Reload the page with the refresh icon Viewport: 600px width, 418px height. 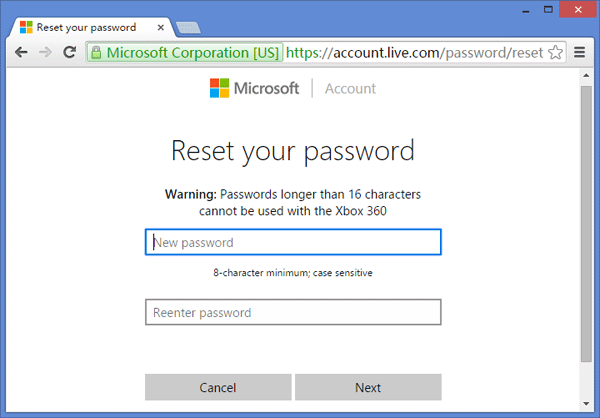point(70,52)
